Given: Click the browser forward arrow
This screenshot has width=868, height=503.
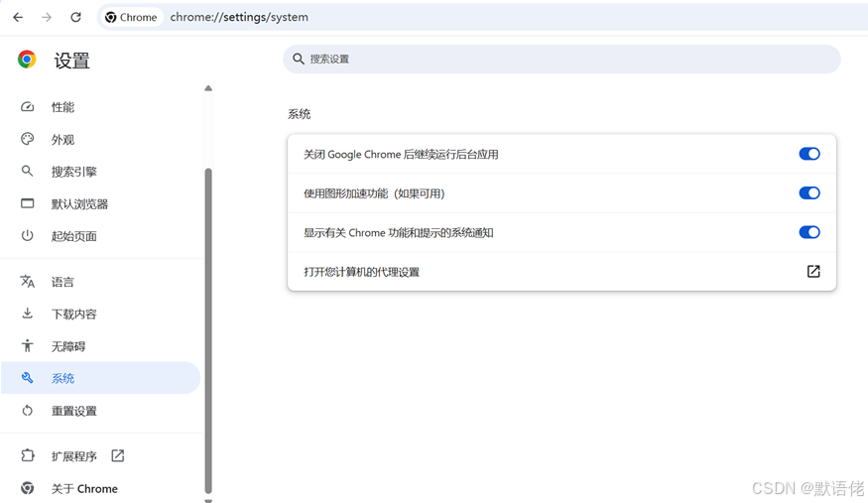Looking at the screenshot, I should click(47, 17).
